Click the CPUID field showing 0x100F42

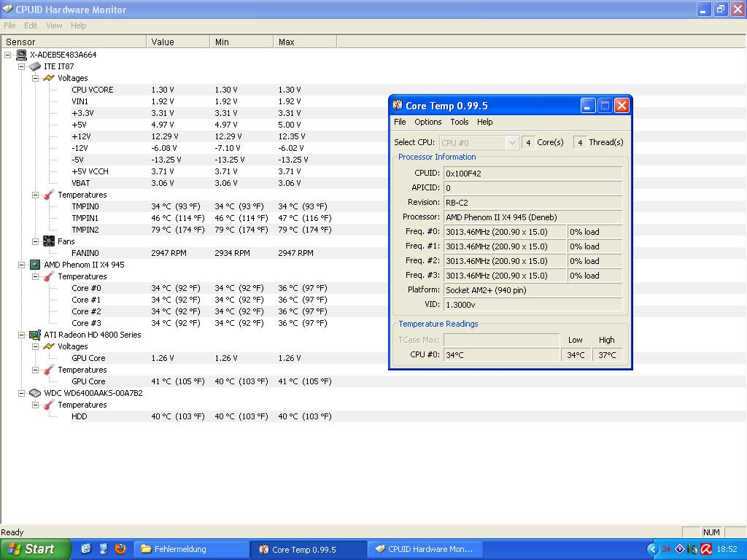pyautogui.click(x=533, y=174)
